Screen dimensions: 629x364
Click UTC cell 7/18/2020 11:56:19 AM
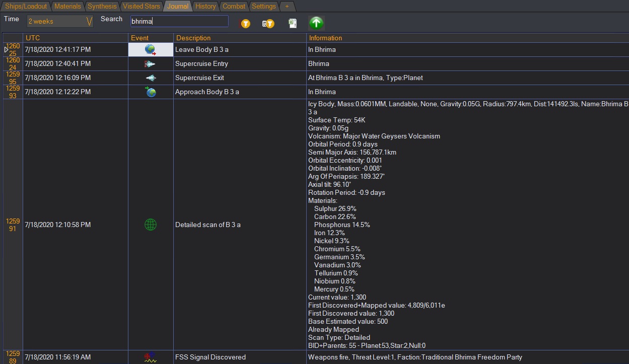point(76,357)
